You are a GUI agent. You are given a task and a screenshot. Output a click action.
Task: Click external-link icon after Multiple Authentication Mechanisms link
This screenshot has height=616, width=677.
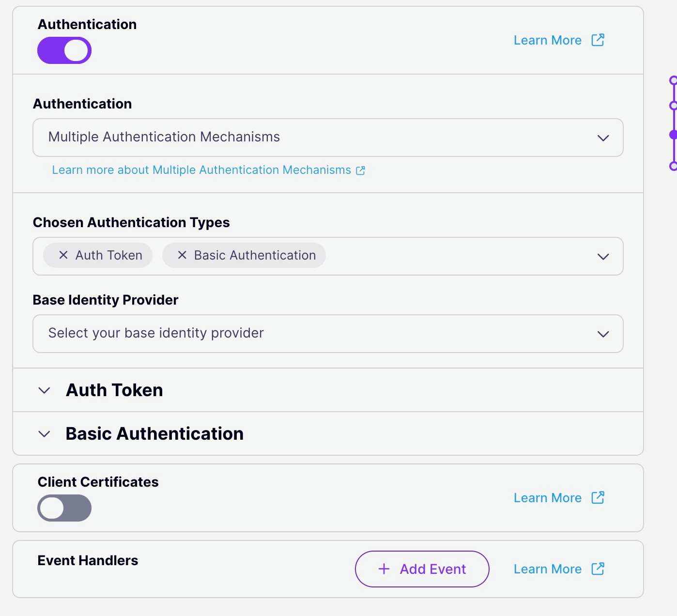(360, 170)
